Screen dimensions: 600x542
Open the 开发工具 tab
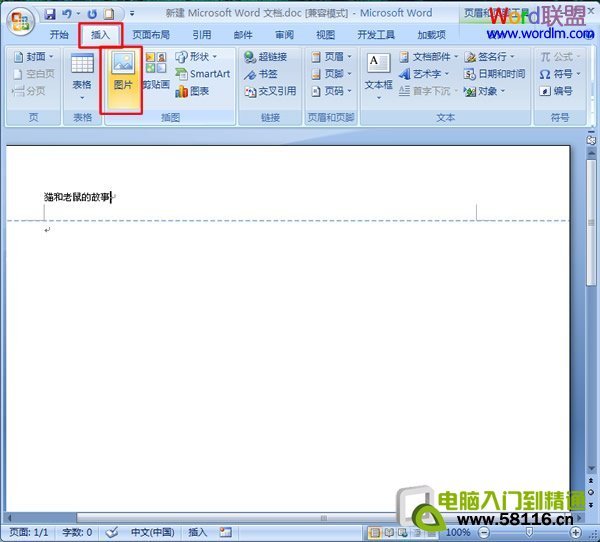[376, 35]
